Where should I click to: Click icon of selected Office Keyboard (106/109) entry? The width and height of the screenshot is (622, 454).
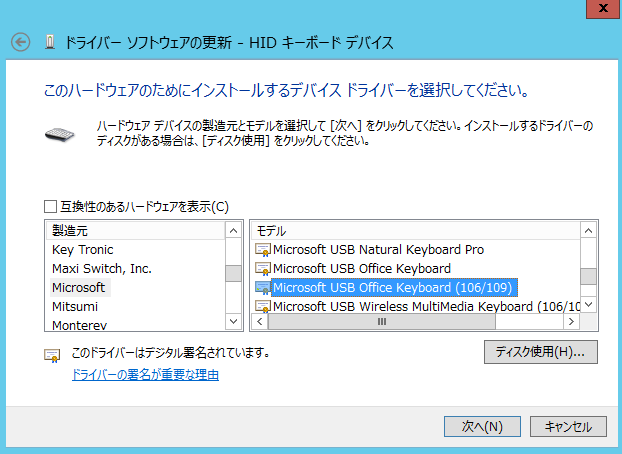(x=263, y=288)
